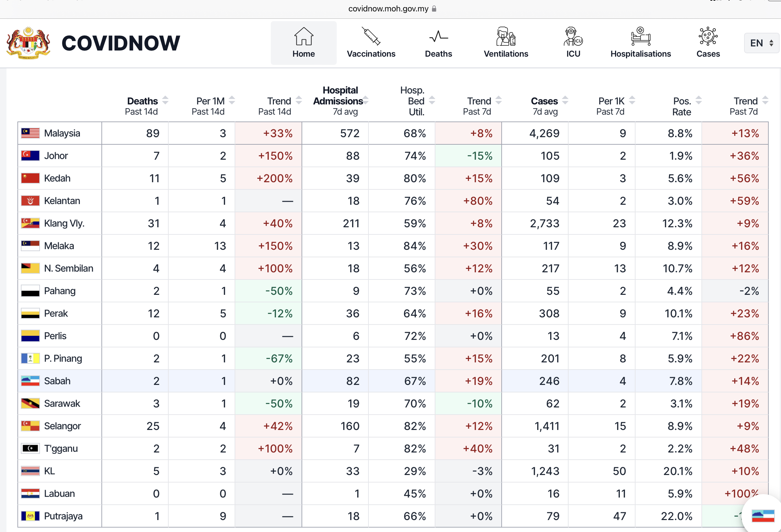
Task: Click the covidnow.moh.gov.my address bar
Action: point(389,9)
